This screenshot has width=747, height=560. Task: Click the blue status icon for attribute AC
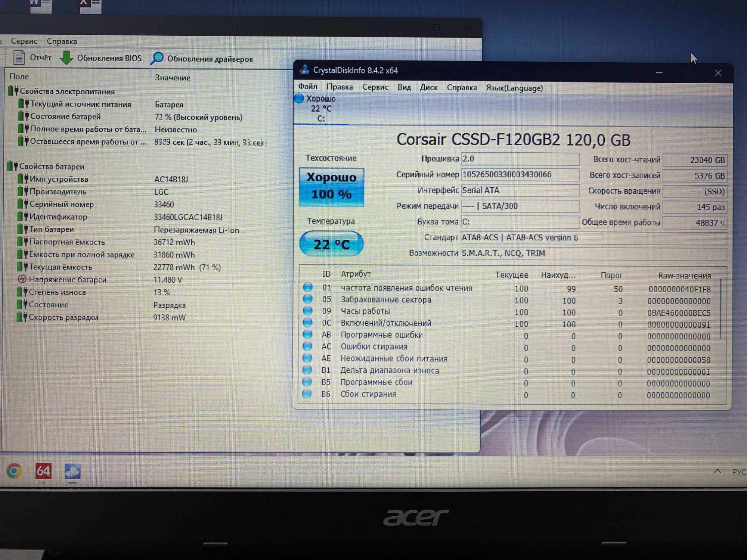click(x=307, y=346)
